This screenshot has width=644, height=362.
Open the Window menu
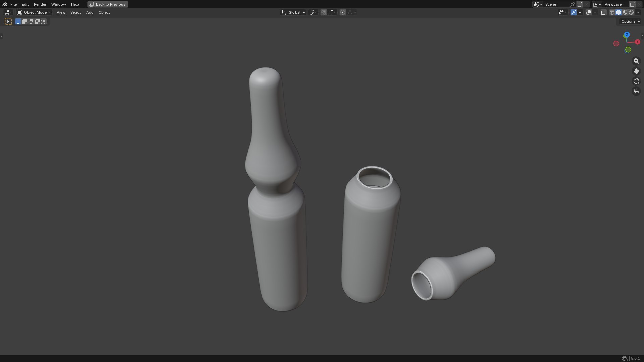pos(58,4)
